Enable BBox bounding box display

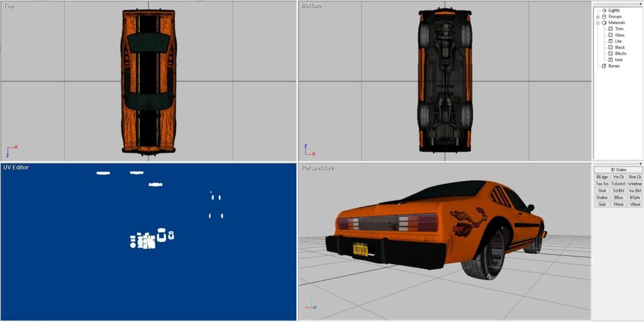click(618, 197)
